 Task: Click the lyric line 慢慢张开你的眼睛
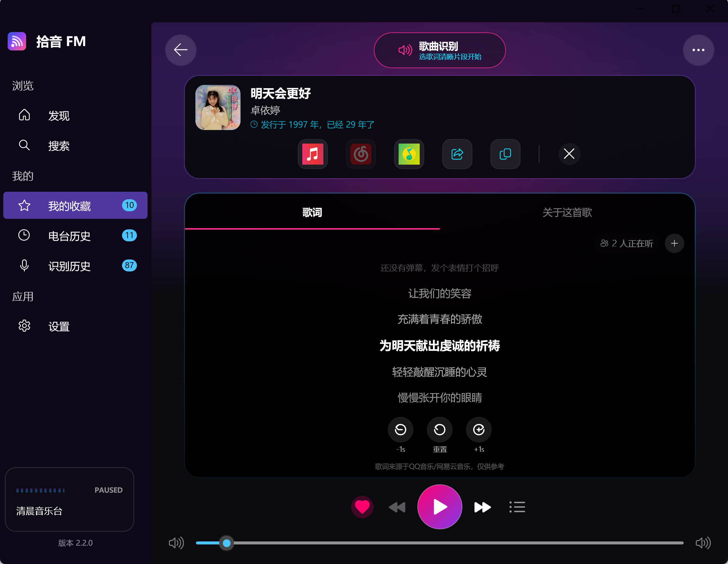coord(440,398)
